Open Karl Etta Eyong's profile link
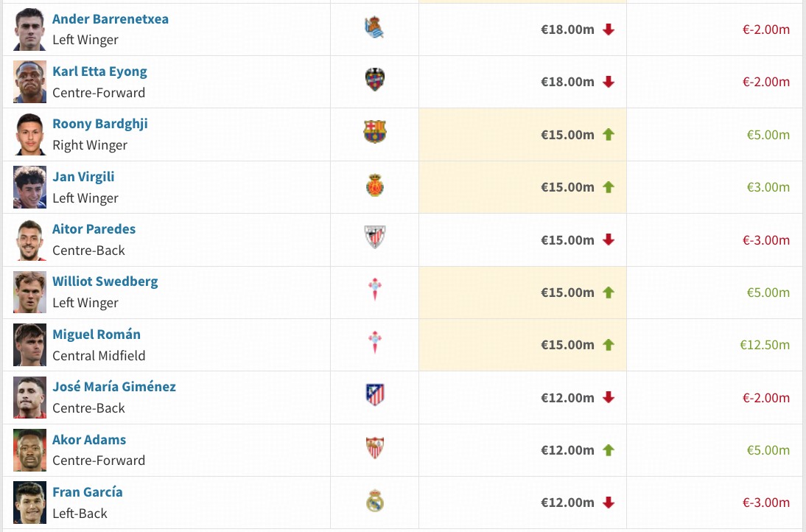The image size is (806, 532). pyautogui.click(x=99, y=71)
